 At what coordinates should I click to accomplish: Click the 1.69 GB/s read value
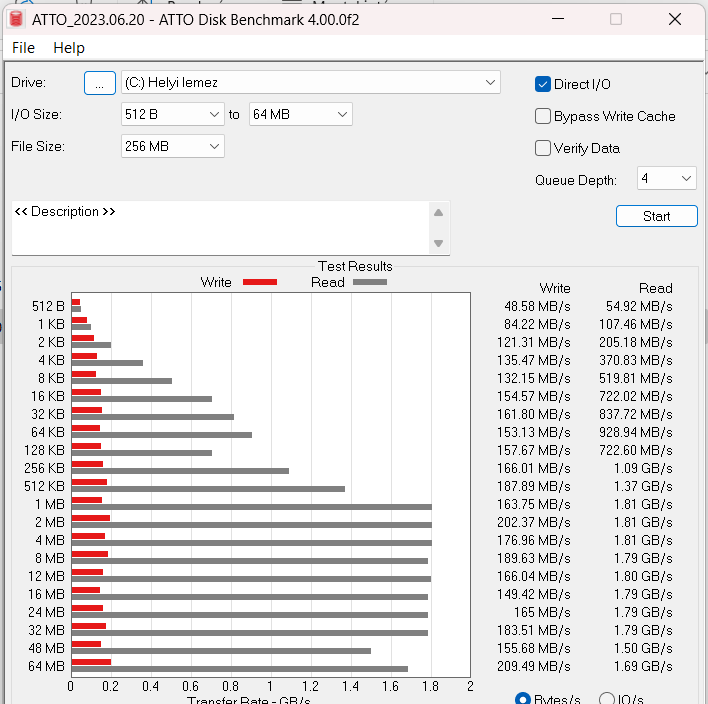pyautogui.click(x=643, y=667)
